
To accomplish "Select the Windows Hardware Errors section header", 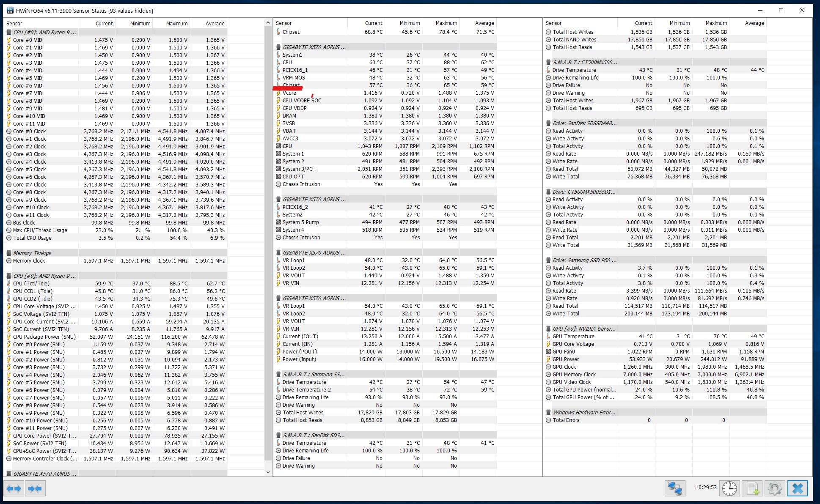I will (x=584, y=412).
